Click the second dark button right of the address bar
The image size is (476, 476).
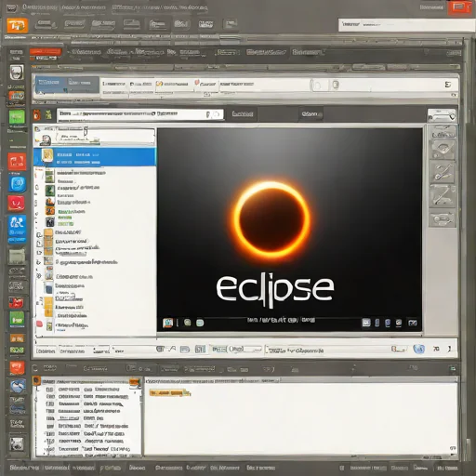click(311, 114)
